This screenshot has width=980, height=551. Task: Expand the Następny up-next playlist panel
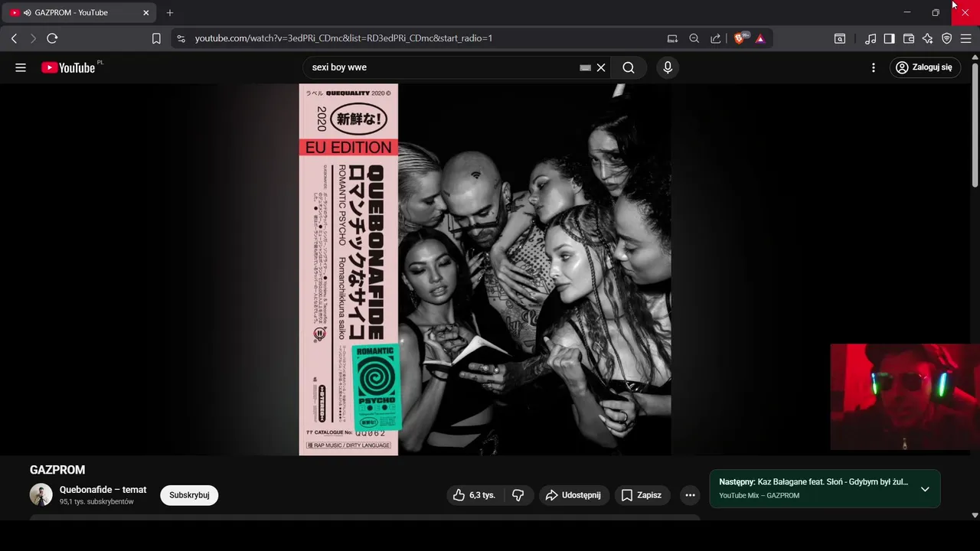(925, 489)
